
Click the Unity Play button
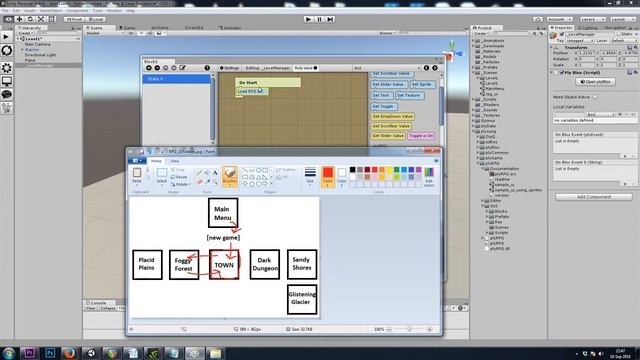pos(308,19)
